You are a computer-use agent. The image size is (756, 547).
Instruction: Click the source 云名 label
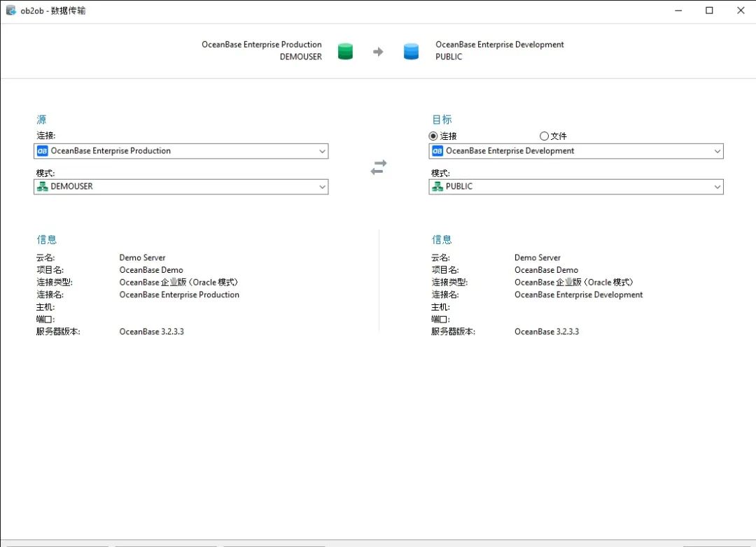45,258
